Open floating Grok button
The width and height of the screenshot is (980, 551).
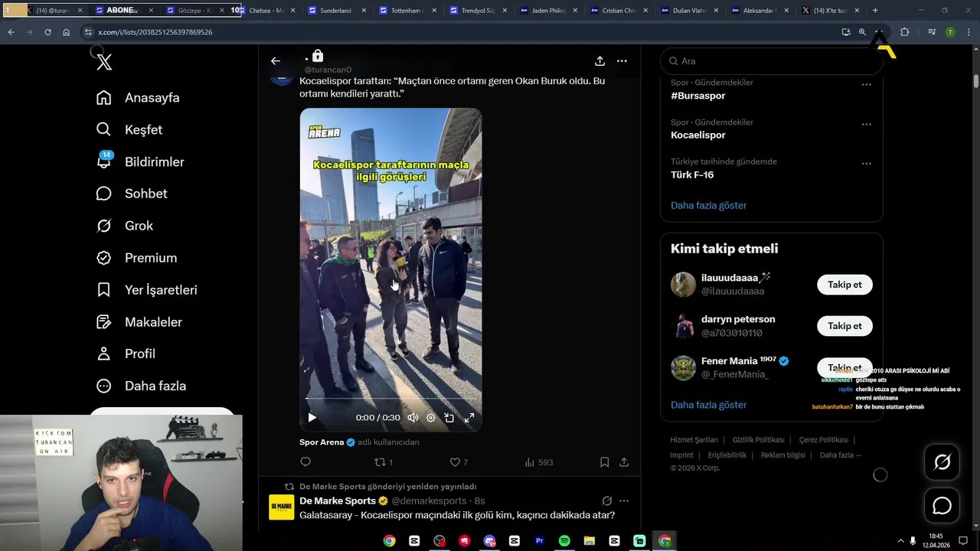(942, 462)
